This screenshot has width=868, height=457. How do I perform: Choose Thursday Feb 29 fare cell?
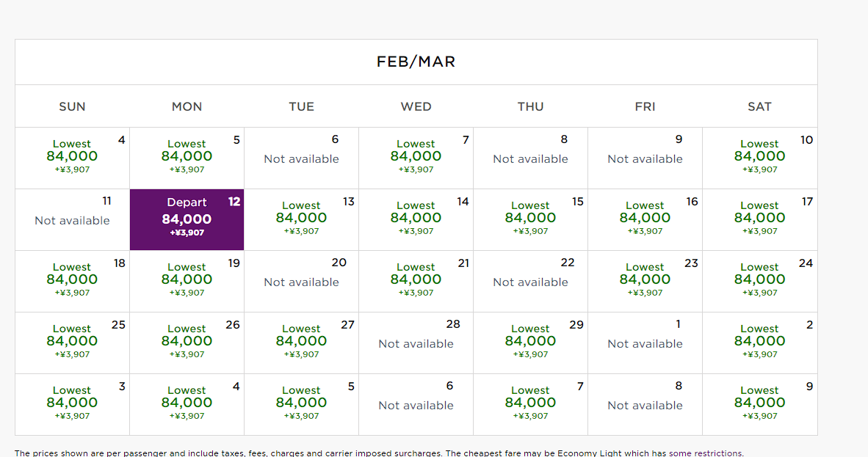coord(531,343)
